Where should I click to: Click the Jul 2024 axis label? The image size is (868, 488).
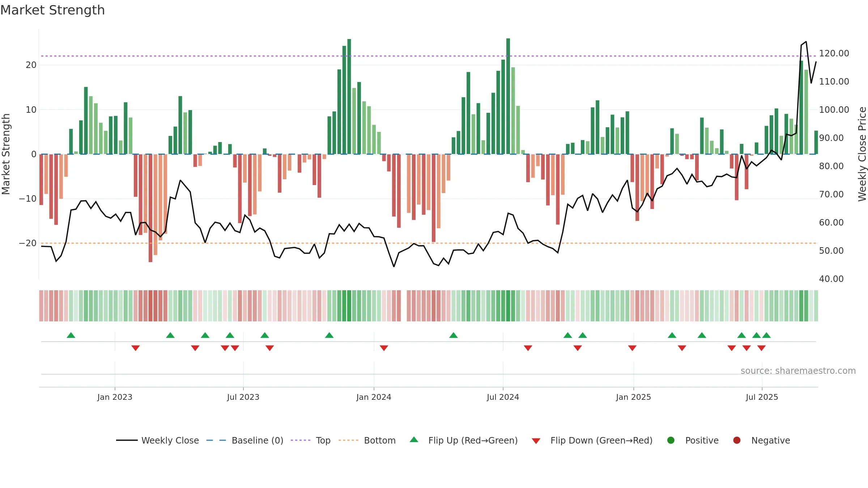(503, 397)
